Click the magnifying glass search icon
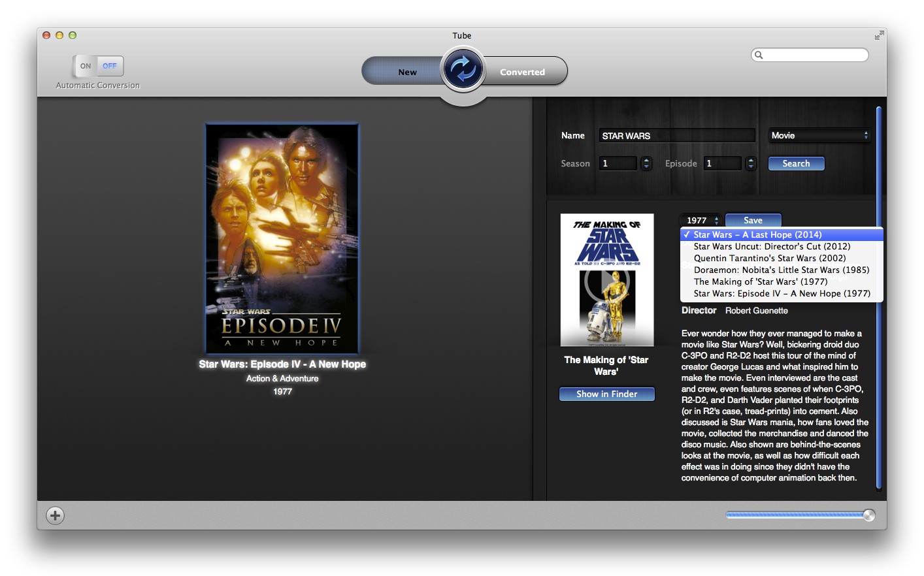 [759, 55]
